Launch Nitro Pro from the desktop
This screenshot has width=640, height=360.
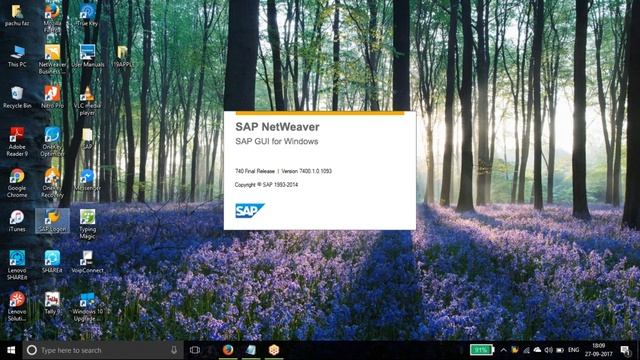pos(52,97)
